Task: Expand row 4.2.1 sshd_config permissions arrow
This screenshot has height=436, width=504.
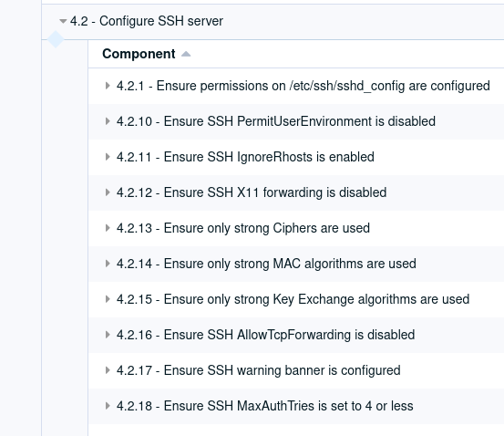Action: (x=108, y=86)
